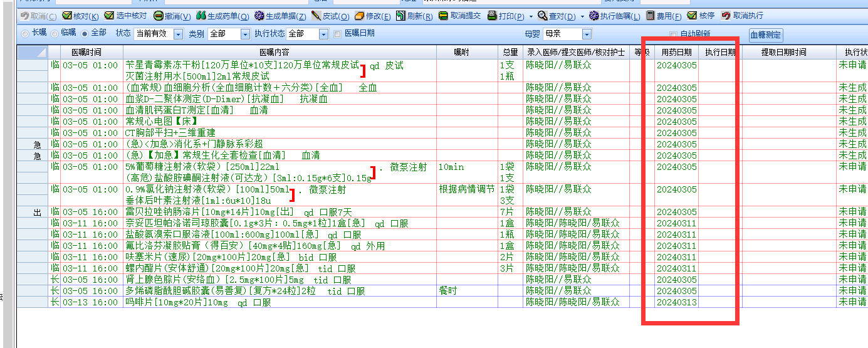Click the 刷新(R) refresh icon
Screen dimensions: 868x348
pyautogui.click(x=401, y=16)
